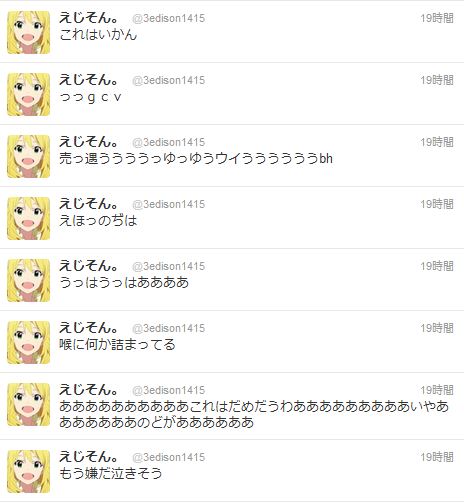Viewport: 464px width, 503px height.
Task: Click the 19時間 timestamp of もう嫌だ泣きそう tweet
Action: [437, 457]
